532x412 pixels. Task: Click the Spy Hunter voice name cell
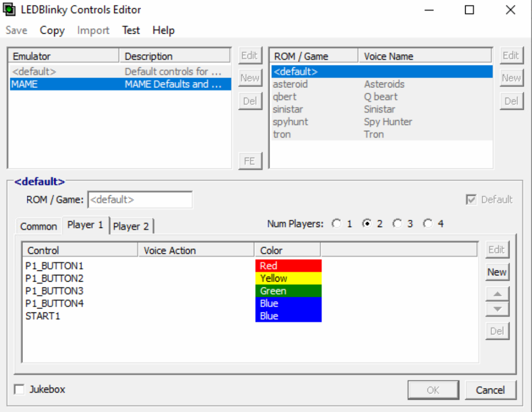coord(388,122)
